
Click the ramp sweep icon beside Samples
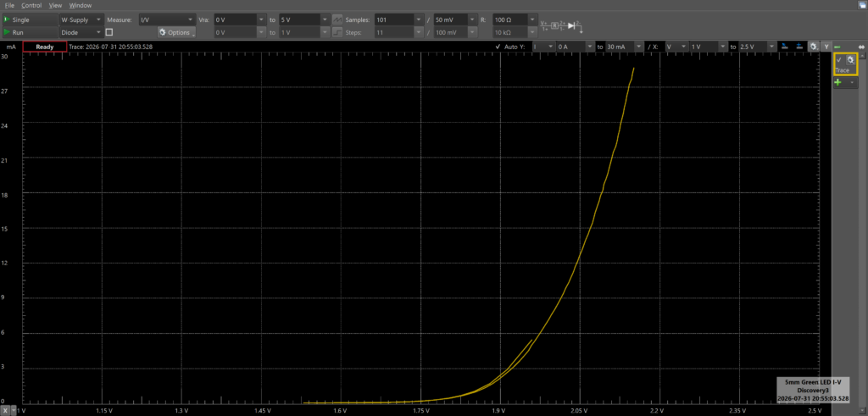point(337,19)
